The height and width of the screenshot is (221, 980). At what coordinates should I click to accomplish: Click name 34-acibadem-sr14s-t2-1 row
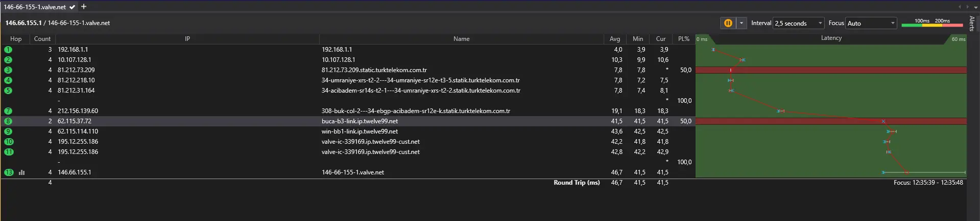[421, 91]
